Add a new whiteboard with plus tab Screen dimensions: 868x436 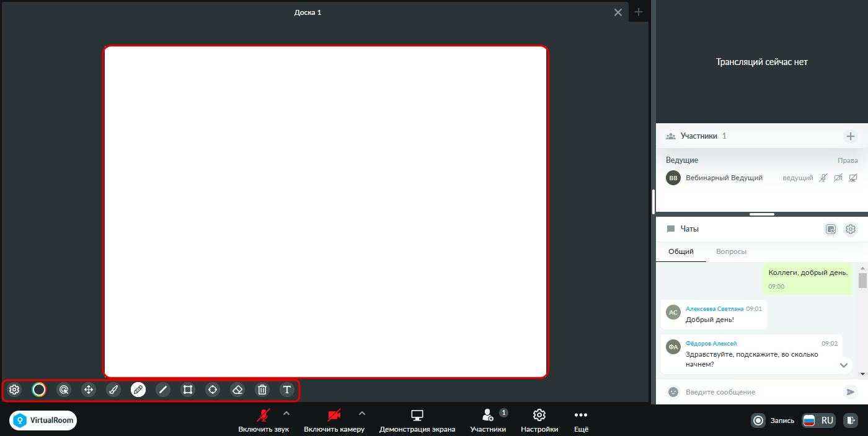(x=639, y=12)
